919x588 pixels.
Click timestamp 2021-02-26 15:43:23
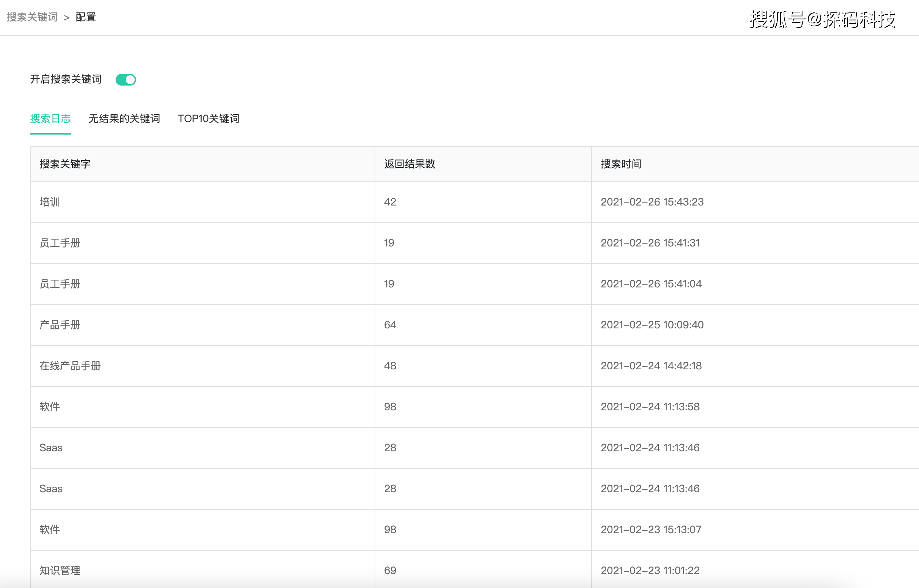pyautogui.click(x=652, y=202)
